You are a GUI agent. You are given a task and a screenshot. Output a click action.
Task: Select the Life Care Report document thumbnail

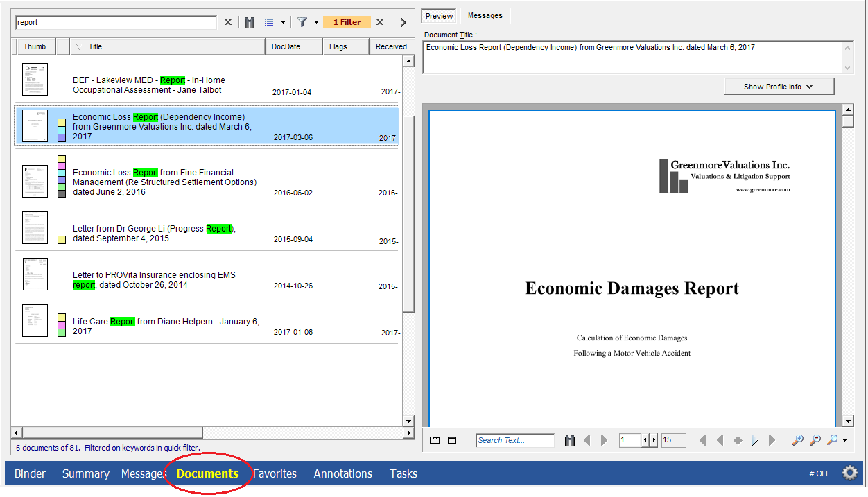[35, 320]
